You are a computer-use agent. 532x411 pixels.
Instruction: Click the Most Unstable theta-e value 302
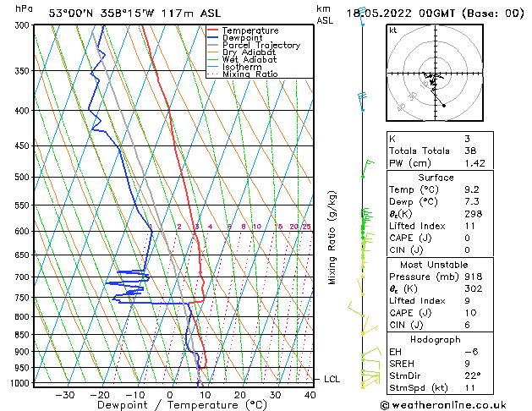tap(474, 288)
